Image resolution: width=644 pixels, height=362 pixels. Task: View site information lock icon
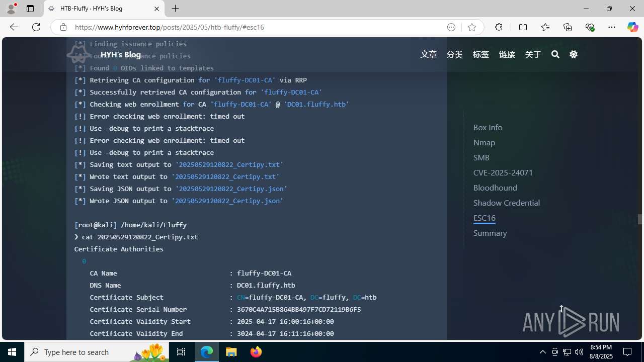[63, 27]
